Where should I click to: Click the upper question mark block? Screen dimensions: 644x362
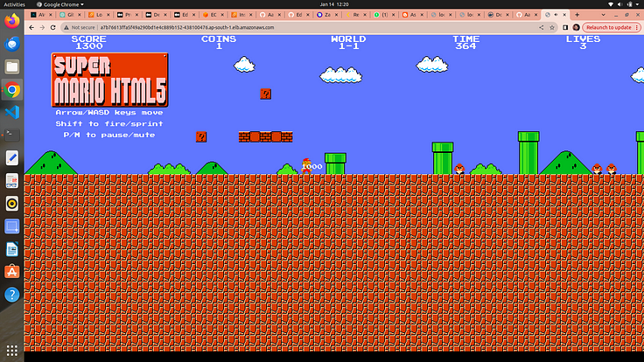pyautogui.click(x=266, y=94)
